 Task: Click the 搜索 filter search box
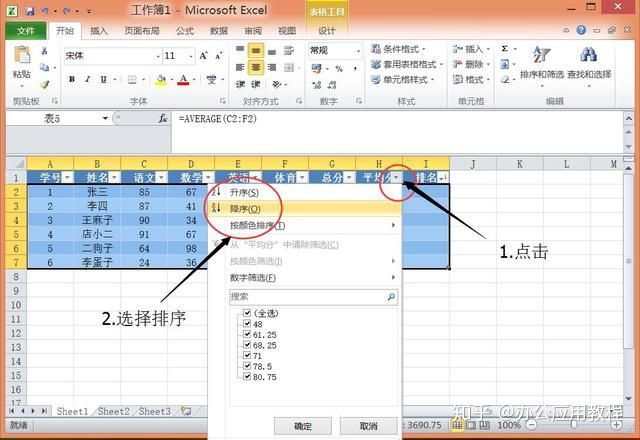(313, 297)
